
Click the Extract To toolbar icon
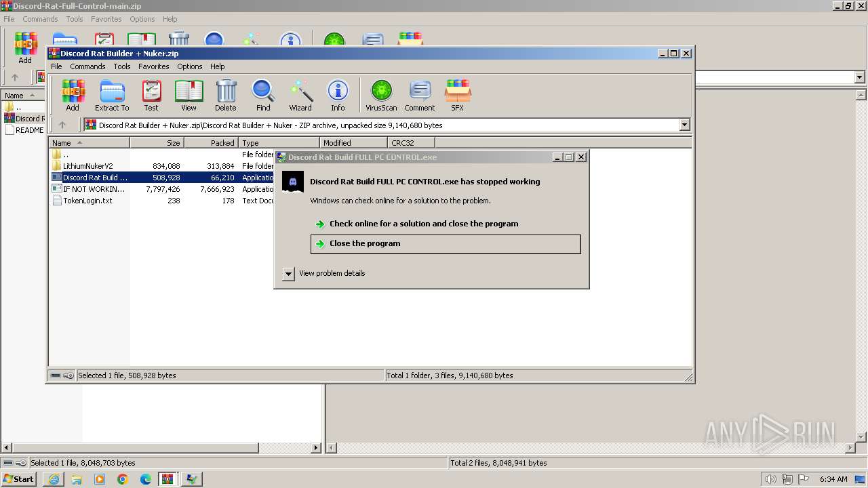click(112, 95)
